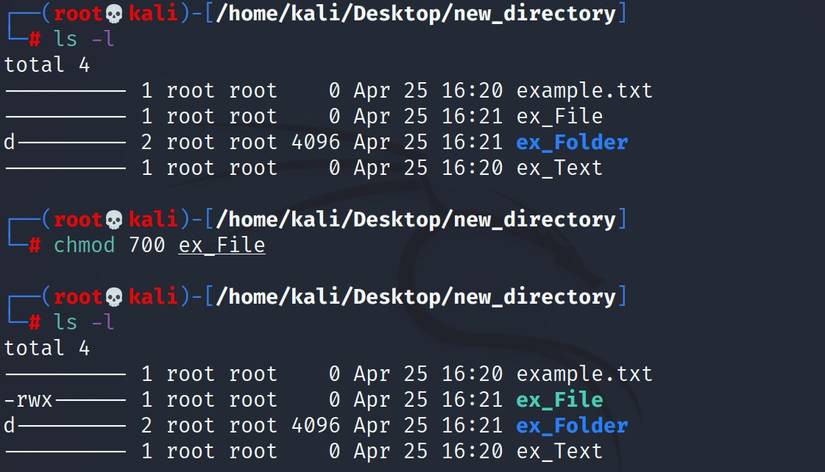Click the directory path in the chmod prompt
The image size is (825, 472).
(416, 220)
